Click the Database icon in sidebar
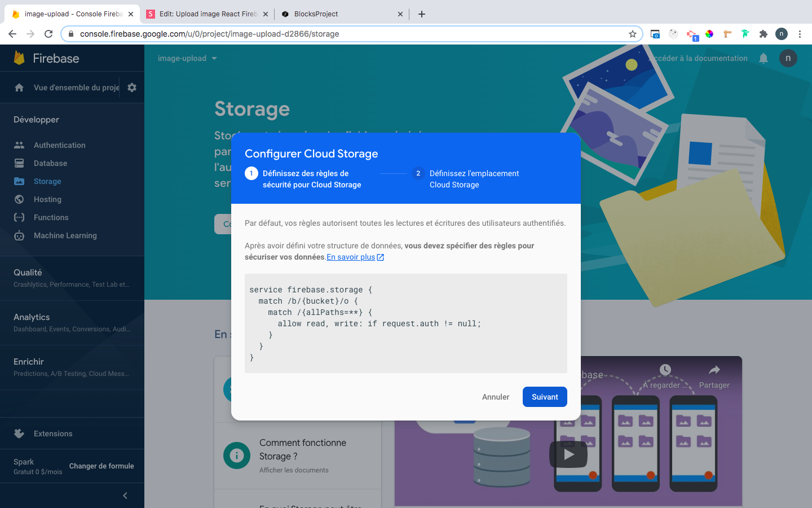The width and height of the screenshot is (812, 508). click(x=19, y=163)
